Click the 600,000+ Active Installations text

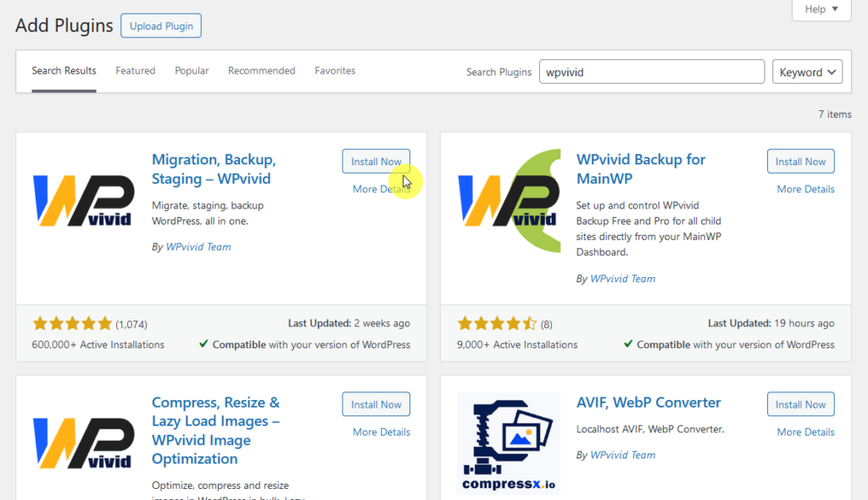(98, 344)
